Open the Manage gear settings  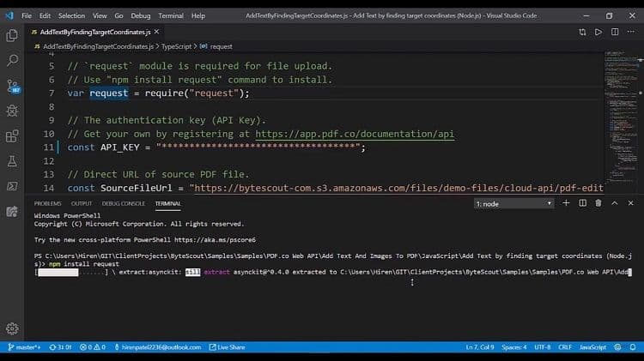(12, 329)
